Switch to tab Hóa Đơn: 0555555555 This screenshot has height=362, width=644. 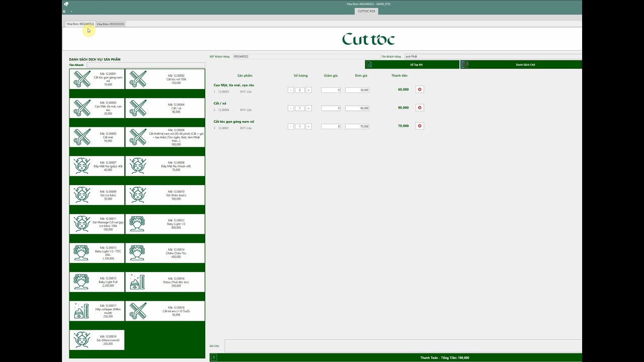110,24
